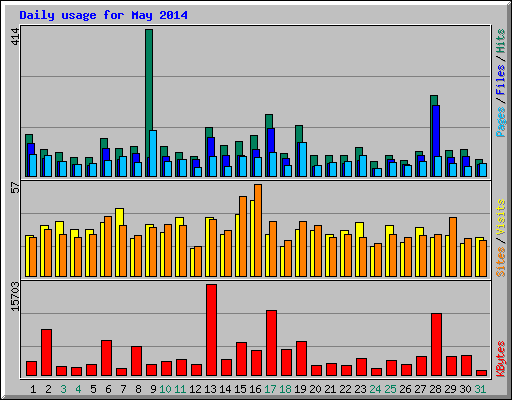The width and height of the screenshot is (512, 400).
Task: Click day label 30 on the x-axis
Action: point(465,389)
